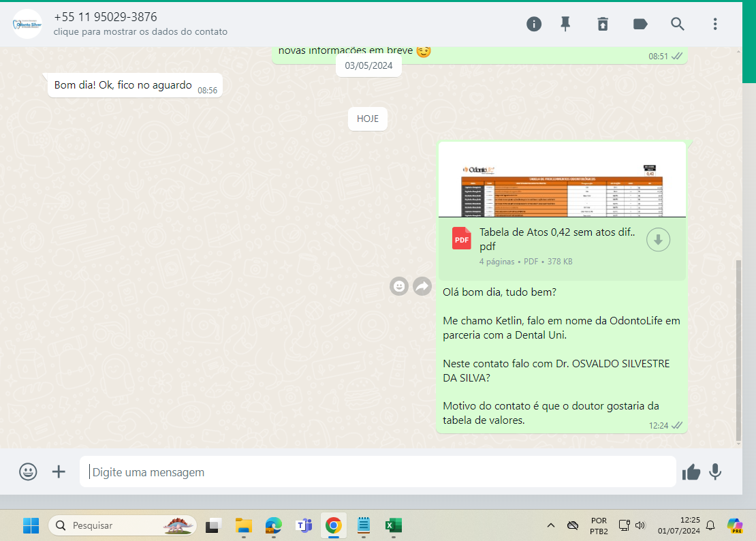
Task: Click the 'HOJE' date marker
Action: (x=367, y=119)
